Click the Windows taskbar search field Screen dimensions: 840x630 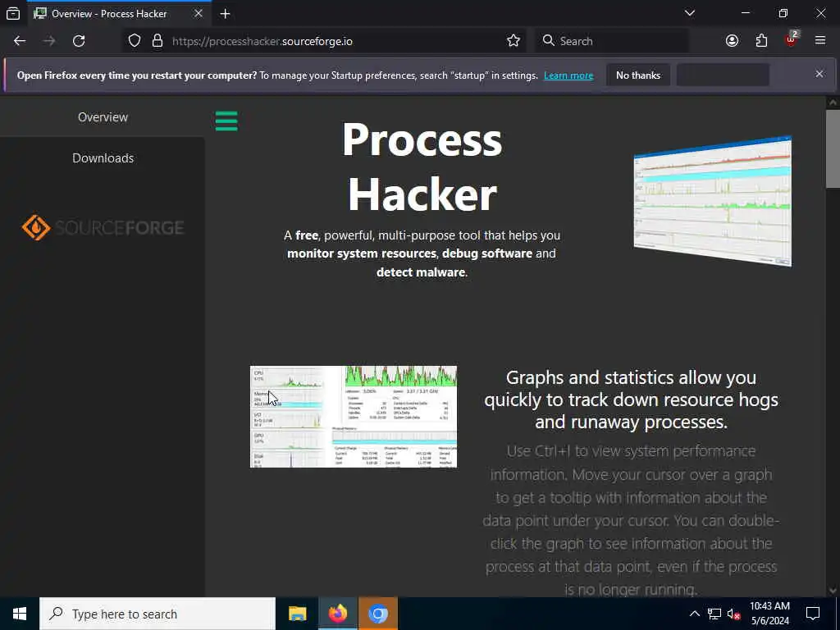point(157,614)
